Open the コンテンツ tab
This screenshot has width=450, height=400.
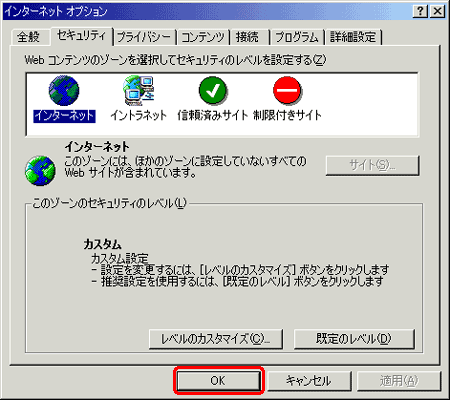[x=203, y=37]
